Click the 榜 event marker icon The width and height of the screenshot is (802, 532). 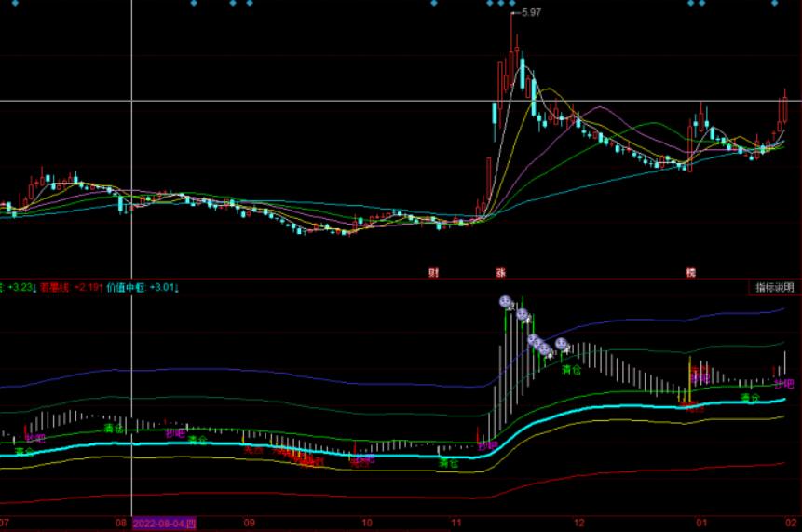point(690,273)
